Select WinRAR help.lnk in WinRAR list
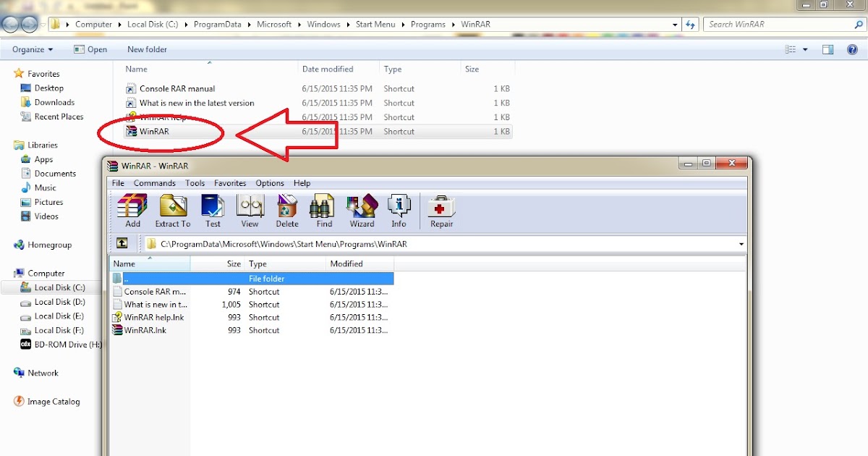 pos(149,317)
